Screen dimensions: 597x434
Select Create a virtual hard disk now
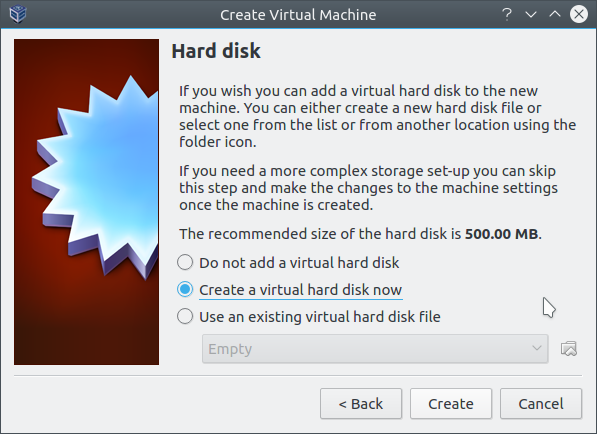click(185, 290)
